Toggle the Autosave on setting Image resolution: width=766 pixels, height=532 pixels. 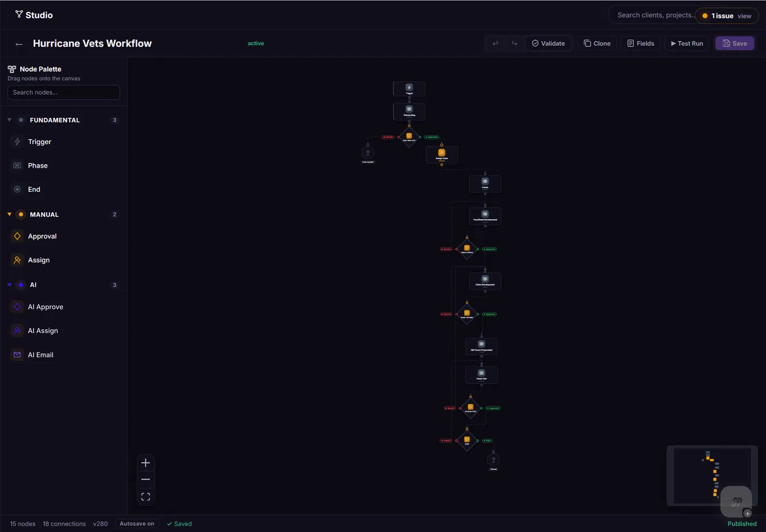pyautogui.click(x=137, y=523)
